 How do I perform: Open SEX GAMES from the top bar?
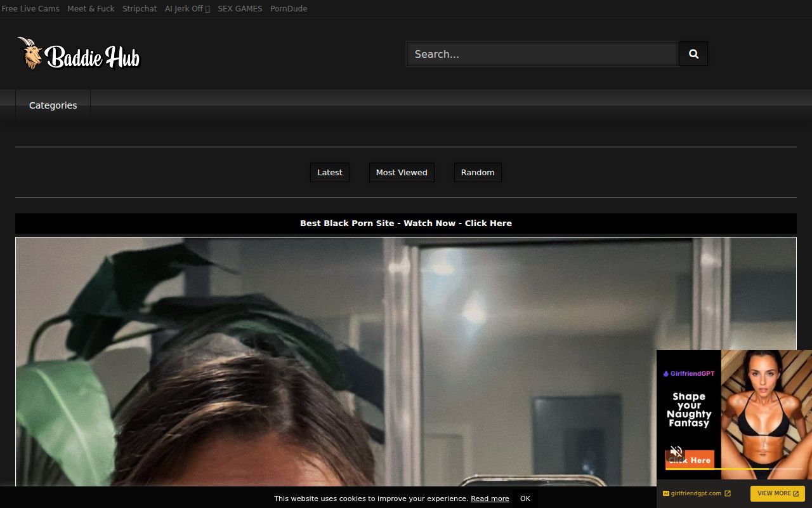coord(240,8)
